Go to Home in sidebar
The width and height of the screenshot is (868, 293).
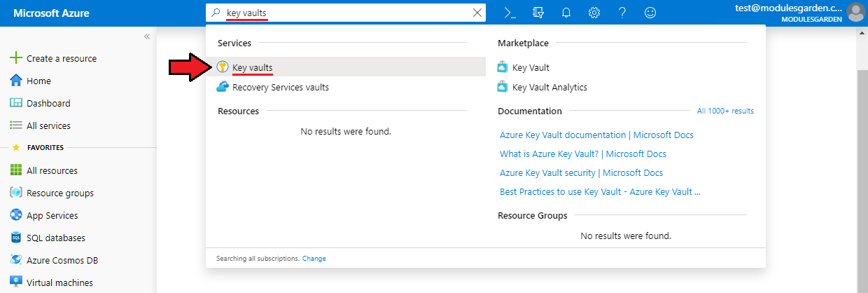38,81
